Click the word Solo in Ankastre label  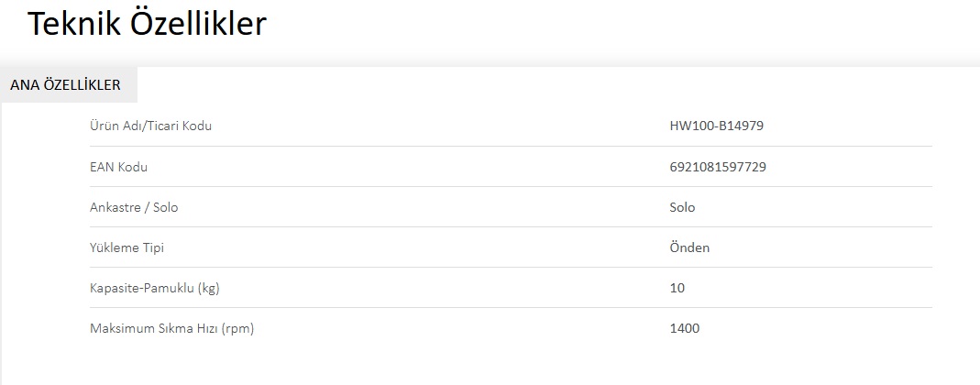click(166, 207)
